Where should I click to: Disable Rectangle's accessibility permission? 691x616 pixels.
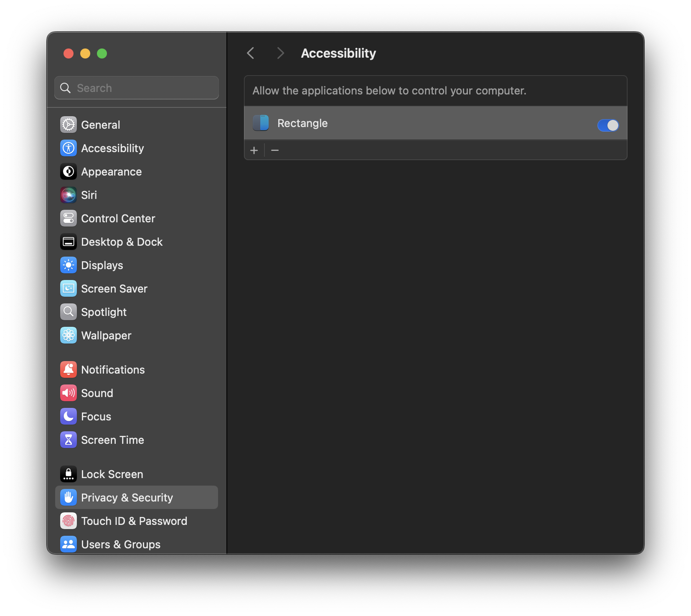(608, 125)
